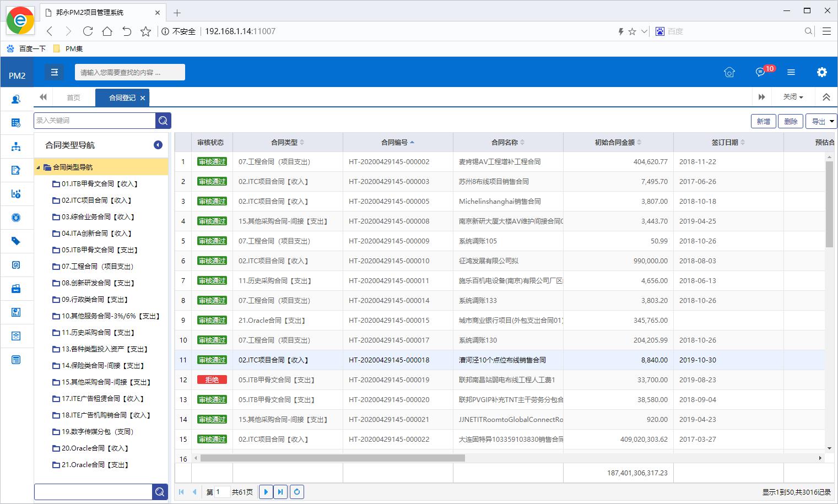Click the 删除 button
Image resolution: width=838 pixels, height=504 pixels.
point(791,121)
